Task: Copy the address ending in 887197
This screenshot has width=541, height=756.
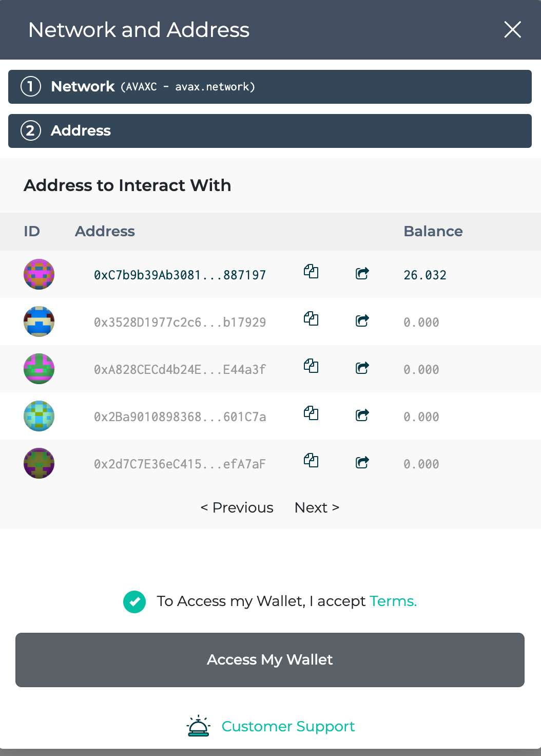Action: pos(311,272)
